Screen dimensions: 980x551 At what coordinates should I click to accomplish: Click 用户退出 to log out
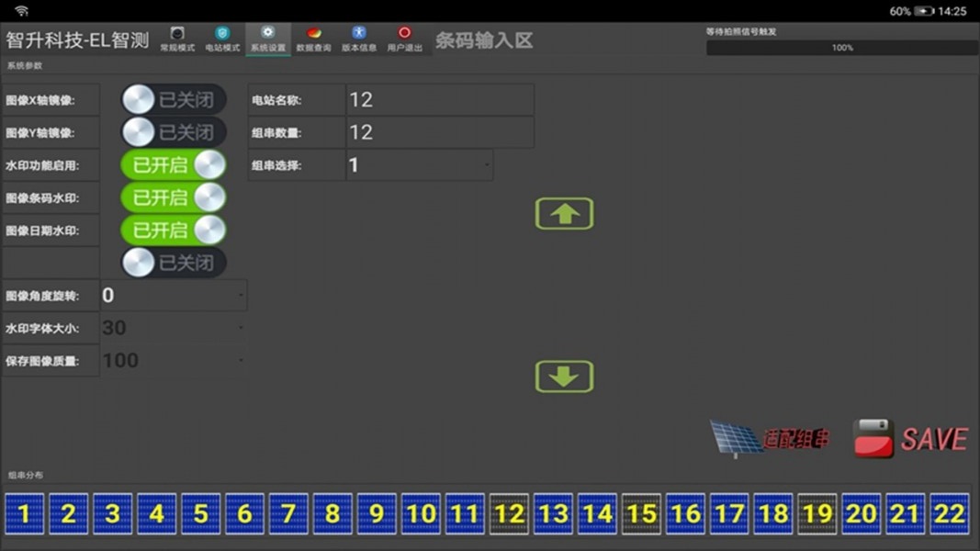click(x=405, y=39)
